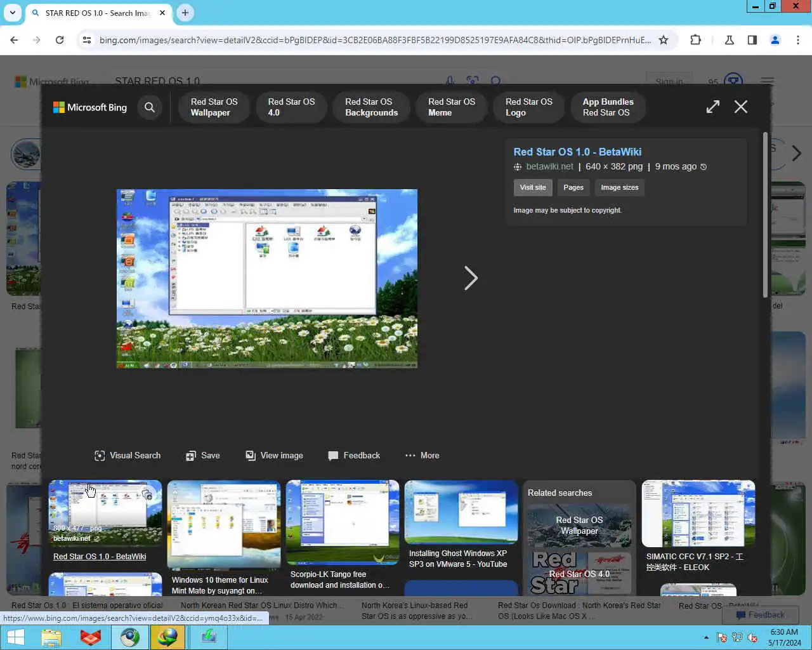Select Red Star OS Wallpaper suggestion chip
The image size is (812, 650).
[214, 107]
